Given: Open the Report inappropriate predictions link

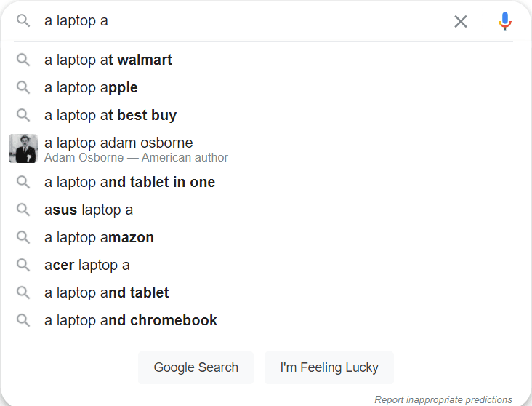Looking at the screenshot, I should (443, 399).
